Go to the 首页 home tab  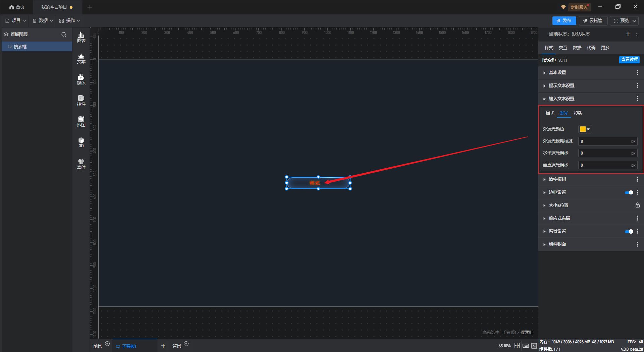(x=17, y=7)
